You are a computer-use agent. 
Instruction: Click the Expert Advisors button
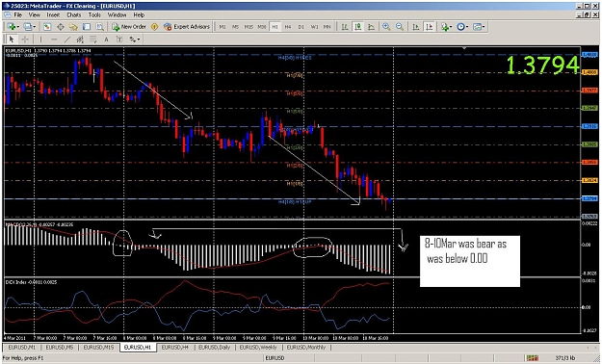click(x=187, y=27)
